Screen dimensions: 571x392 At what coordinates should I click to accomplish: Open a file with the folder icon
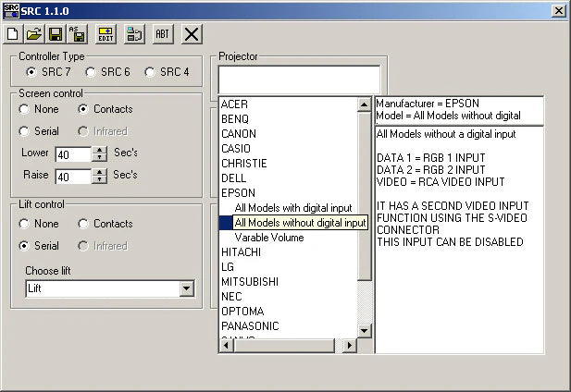click(x=34, y=34)
